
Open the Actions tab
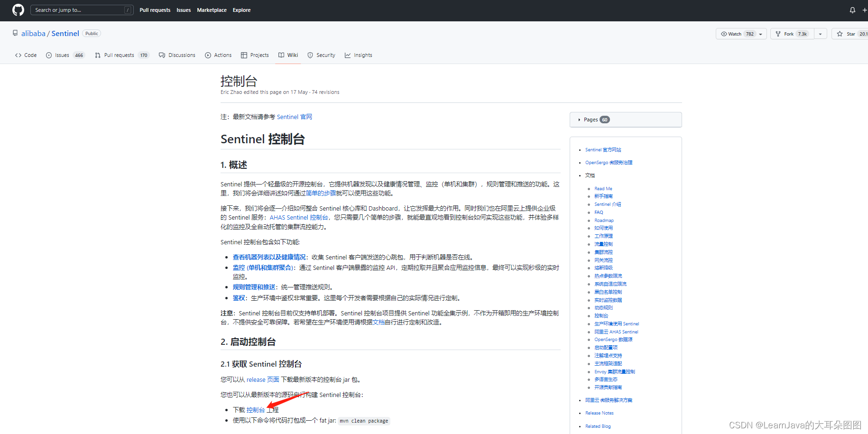pyautogui.click(x=218, y=55)
